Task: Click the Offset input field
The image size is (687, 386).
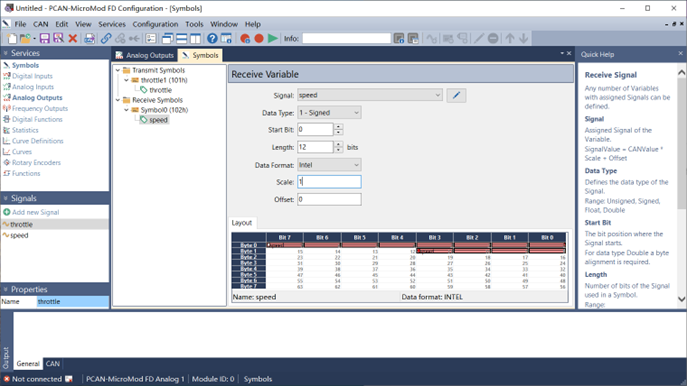Action: (x=329, y=199)
